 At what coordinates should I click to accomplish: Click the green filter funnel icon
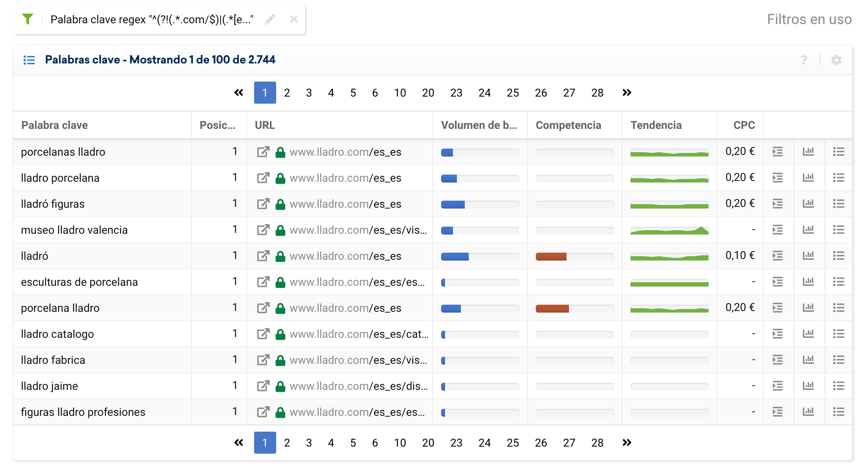pos(28,19)
